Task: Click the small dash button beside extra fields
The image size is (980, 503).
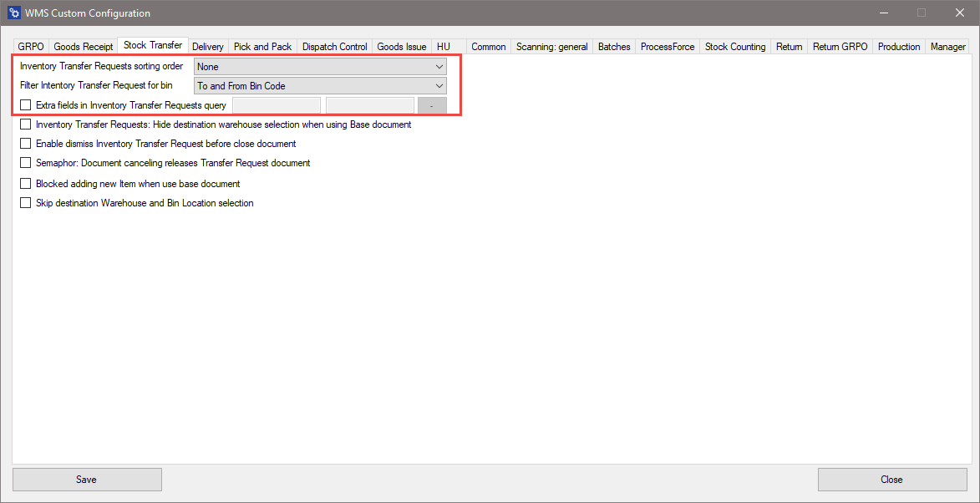Action: tap(431, 105)
